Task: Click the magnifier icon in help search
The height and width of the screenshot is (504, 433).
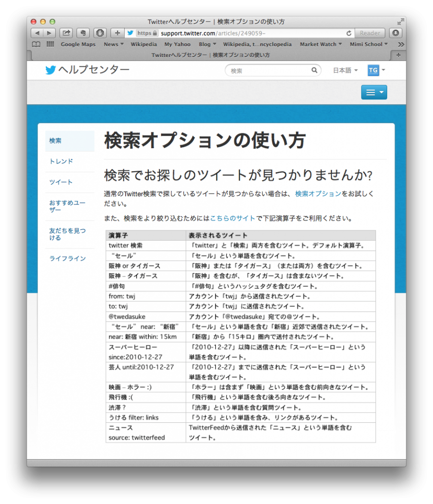Action: click(x=314, y=70)
